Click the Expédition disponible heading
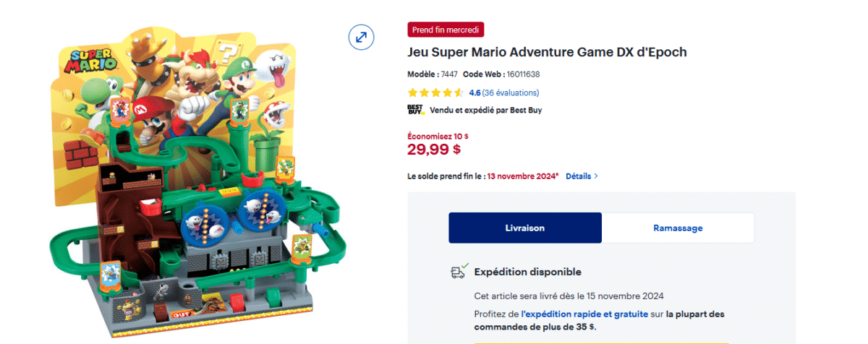This screenshot has height=344, width=868. coord(527,272)
